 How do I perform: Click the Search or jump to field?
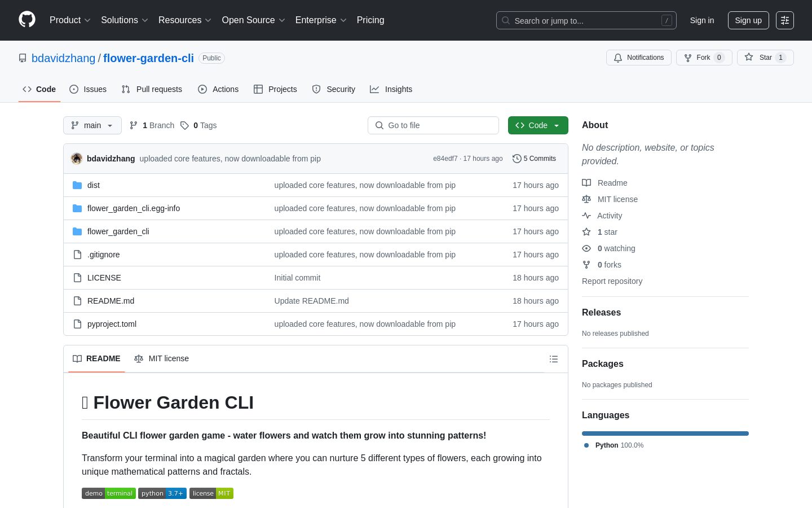[586, 20]
